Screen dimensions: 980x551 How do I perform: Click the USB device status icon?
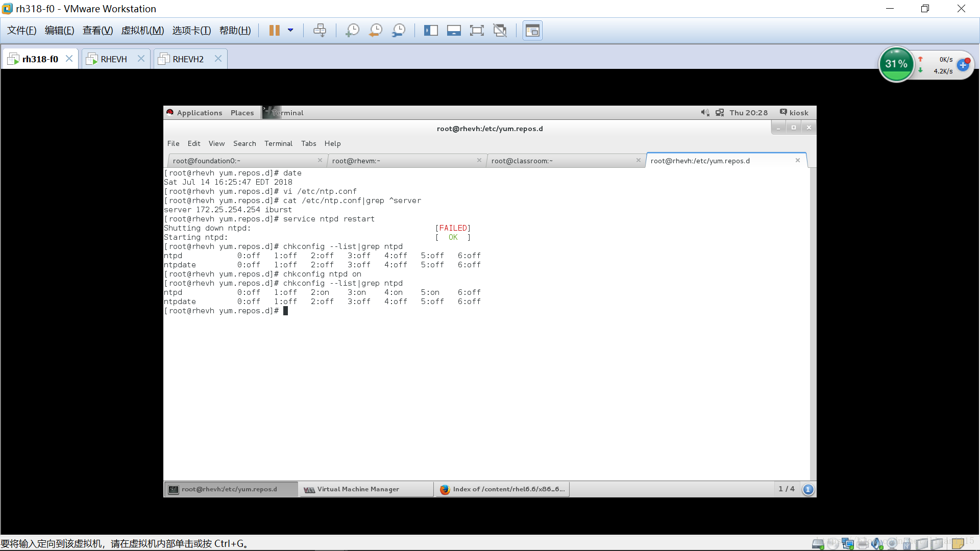(907, 544)
